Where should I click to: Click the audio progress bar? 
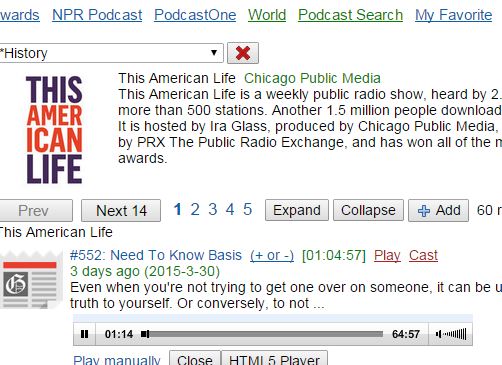262,334
